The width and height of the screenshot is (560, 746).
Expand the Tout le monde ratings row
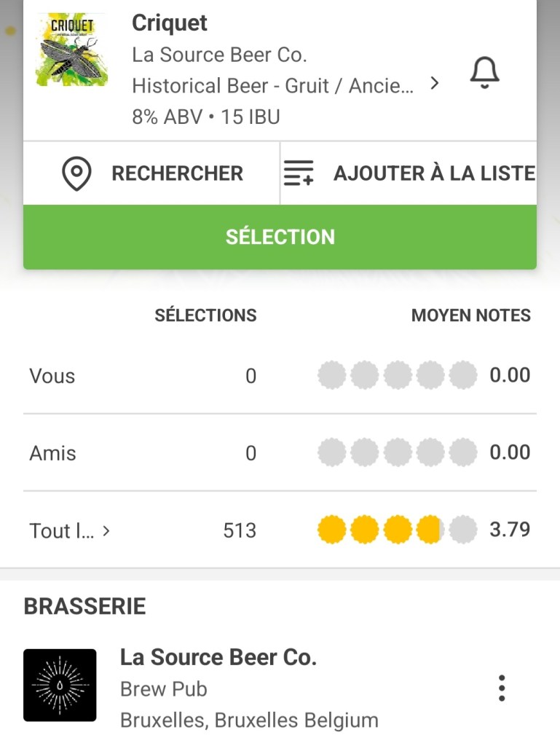70,530
